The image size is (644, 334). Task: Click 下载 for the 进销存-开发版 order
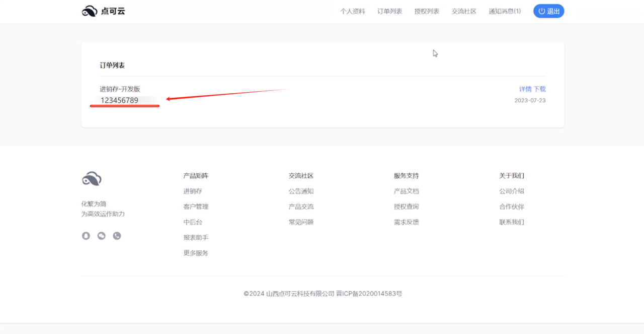pos(540,89)
